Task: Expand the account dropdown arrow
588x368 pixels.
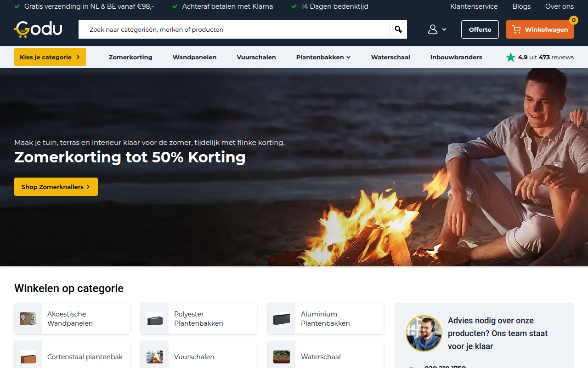Action: pos(444,29)
